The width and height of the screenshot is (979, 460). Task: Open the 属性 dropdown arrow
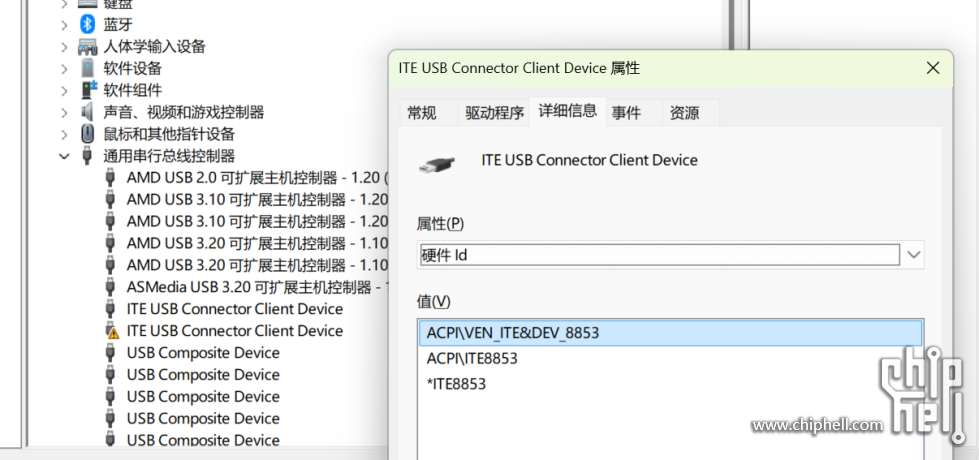click(913, 255)
